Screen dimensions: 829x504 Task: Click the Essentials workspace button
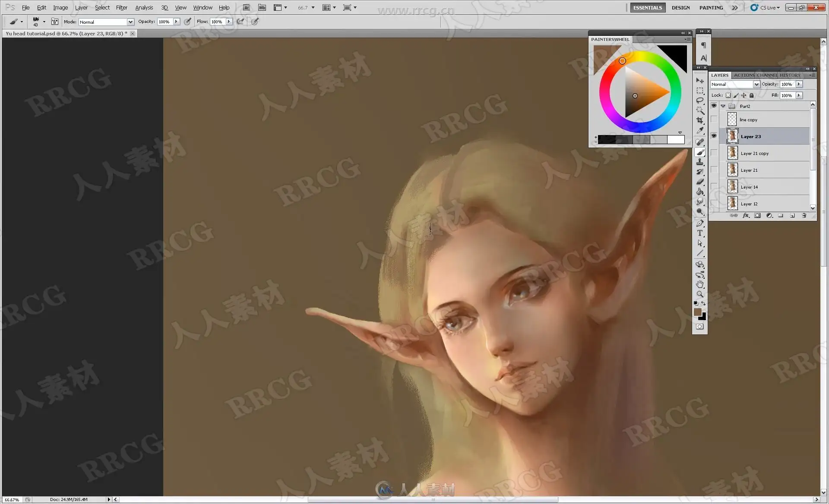pyautogui.click(x=647, y=7)
